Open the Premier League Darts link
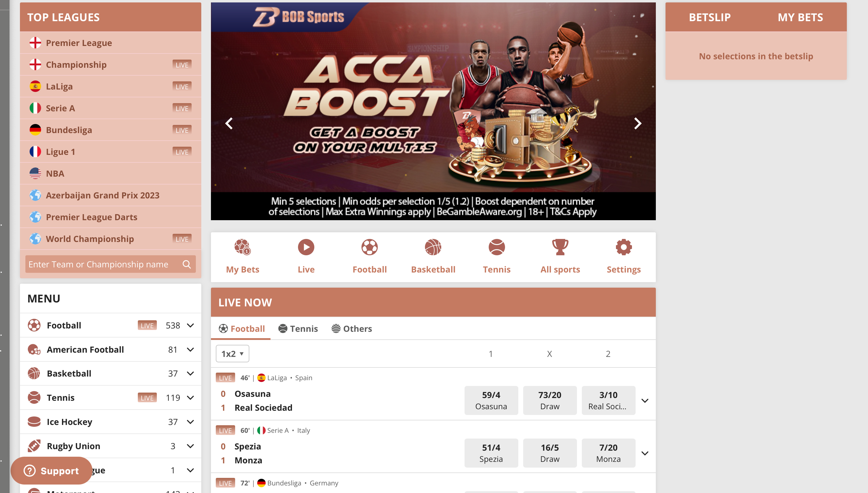Screen dimensions: 868x493 pyautogui.click(x=91, y=217)
